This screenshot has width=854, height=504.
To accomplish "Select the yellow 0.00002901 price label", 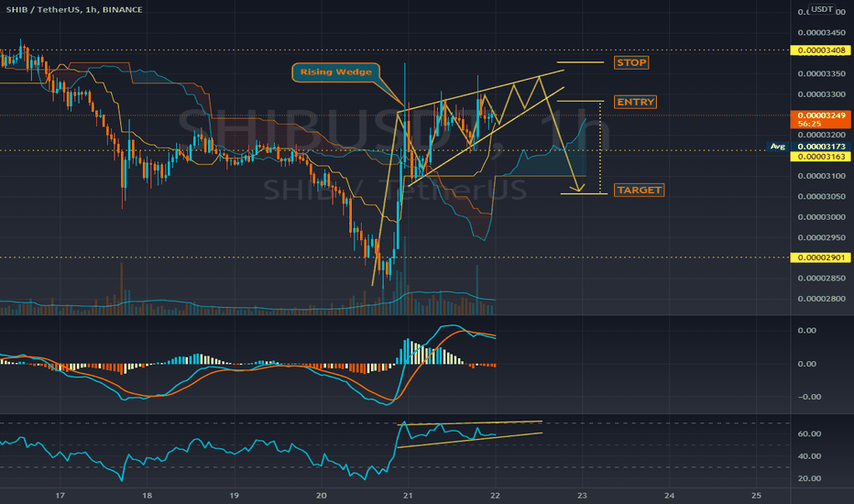I will click(821, 257).
